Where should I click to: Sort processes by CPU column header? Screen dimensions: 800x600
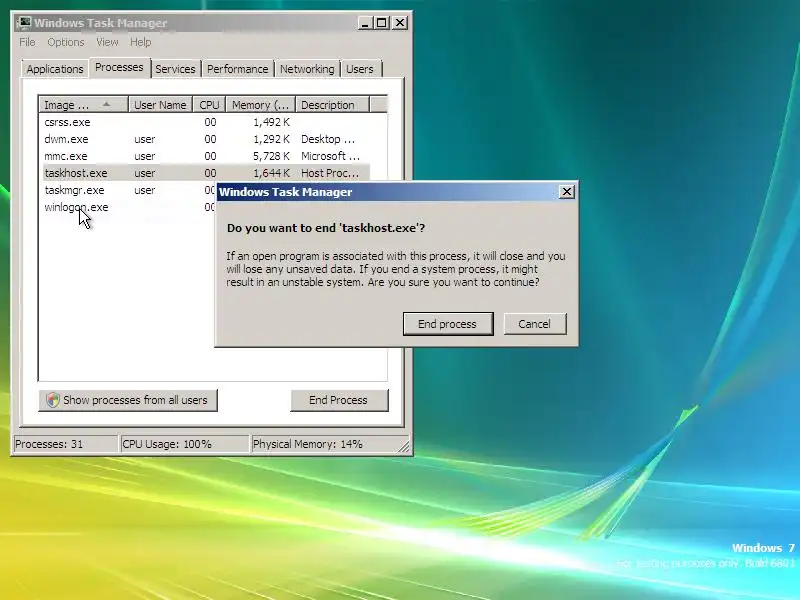[x=209, y=105]
